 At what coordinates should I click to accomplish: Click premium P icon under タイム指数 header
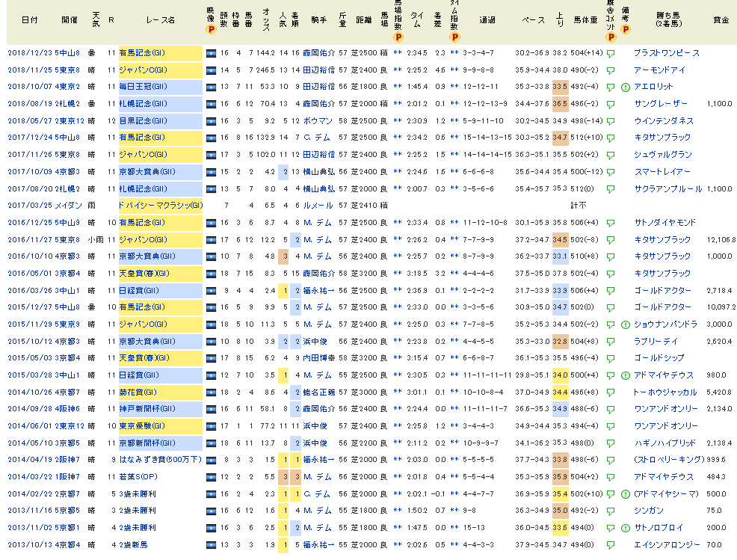[454, 36]
